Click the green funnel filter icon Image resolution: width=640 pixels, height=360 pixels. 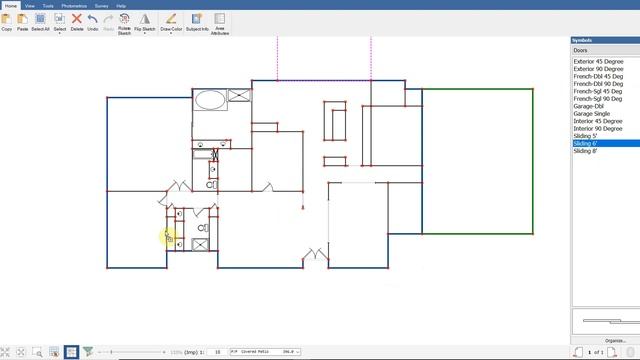tap(88, 351)
